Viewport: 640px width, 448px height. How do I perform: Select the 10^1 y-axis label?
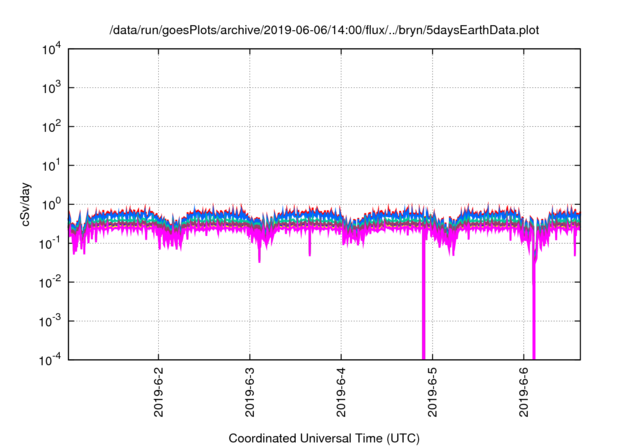pos(51,166)
